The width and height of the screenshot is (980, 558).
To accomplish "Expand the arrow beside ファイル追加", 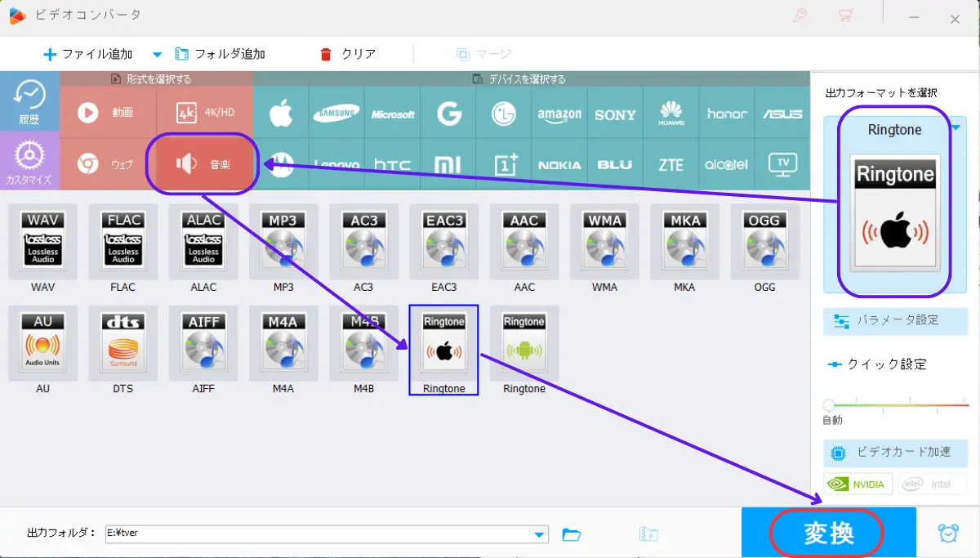I will click(158, 55).
